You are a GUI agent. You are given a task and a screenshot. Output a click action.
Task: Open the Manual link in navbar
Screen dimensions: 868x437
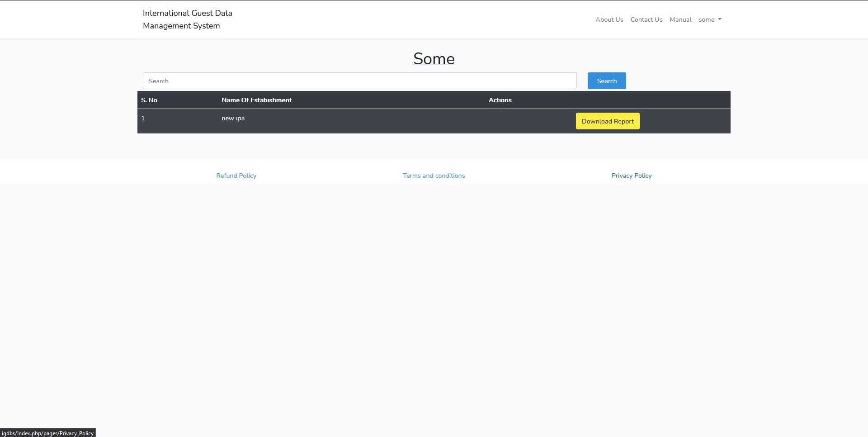[x=680, y=19]
